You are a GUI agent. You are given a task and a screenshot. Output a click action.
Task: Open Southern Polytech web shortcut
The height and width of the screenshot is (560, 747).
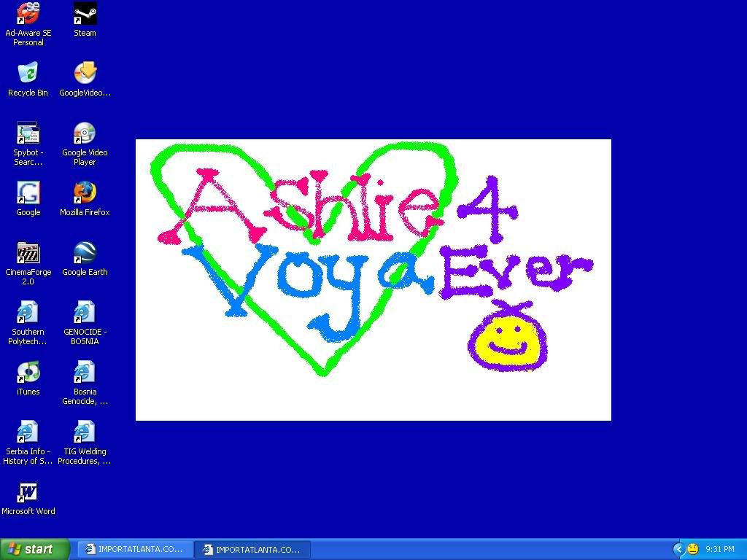click(28, 313)
